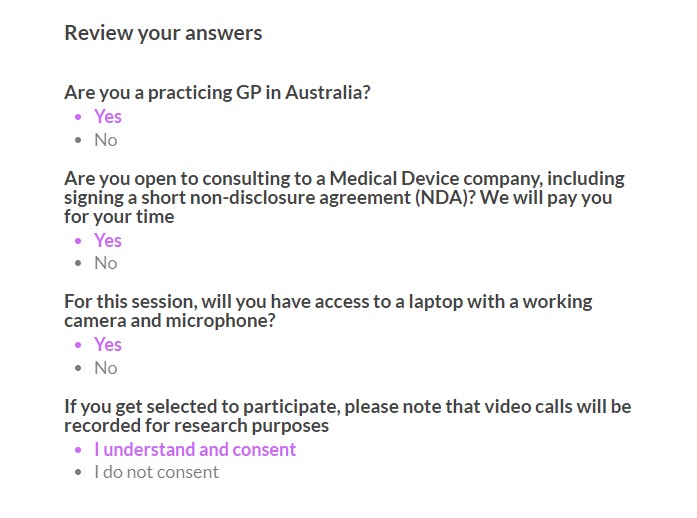
Task: Select No for practicing GP in Australia
Action: click(106, 140)
